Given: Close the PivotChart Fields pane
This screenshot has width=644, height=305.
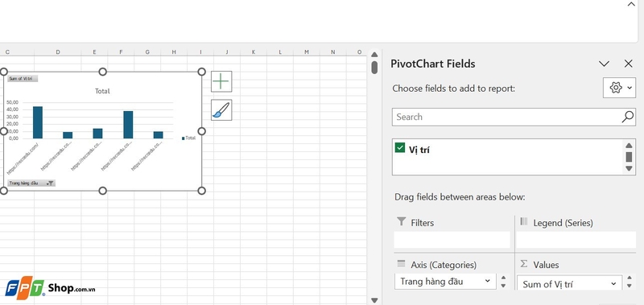Looking at the screenshot, I should tap(629, 64).
